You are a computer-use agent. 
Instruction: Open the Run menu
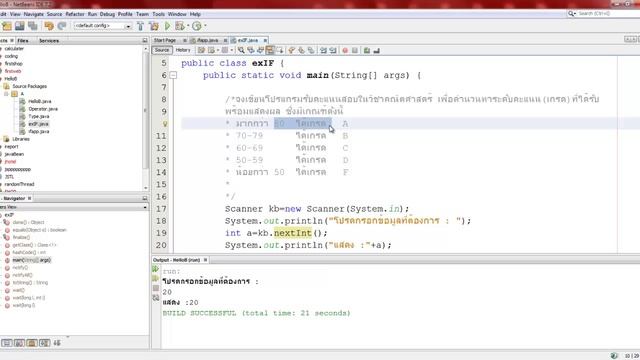(92, 14)
